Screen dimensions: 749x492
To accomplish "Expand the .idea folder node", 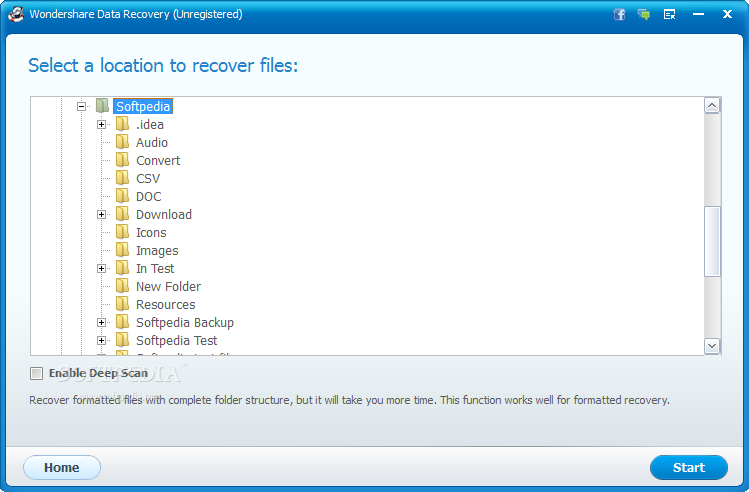I will pyautogui.click(x=101, y=124).
